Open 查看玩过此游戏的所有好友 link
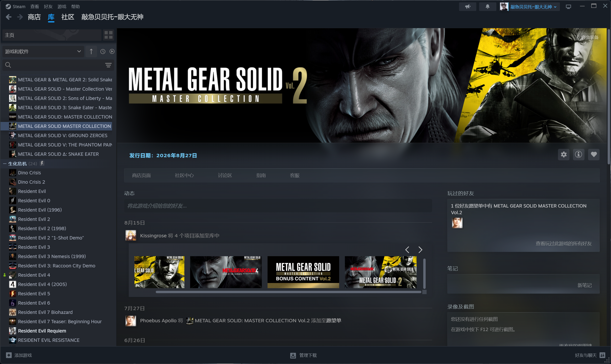 tap(564, 243)
